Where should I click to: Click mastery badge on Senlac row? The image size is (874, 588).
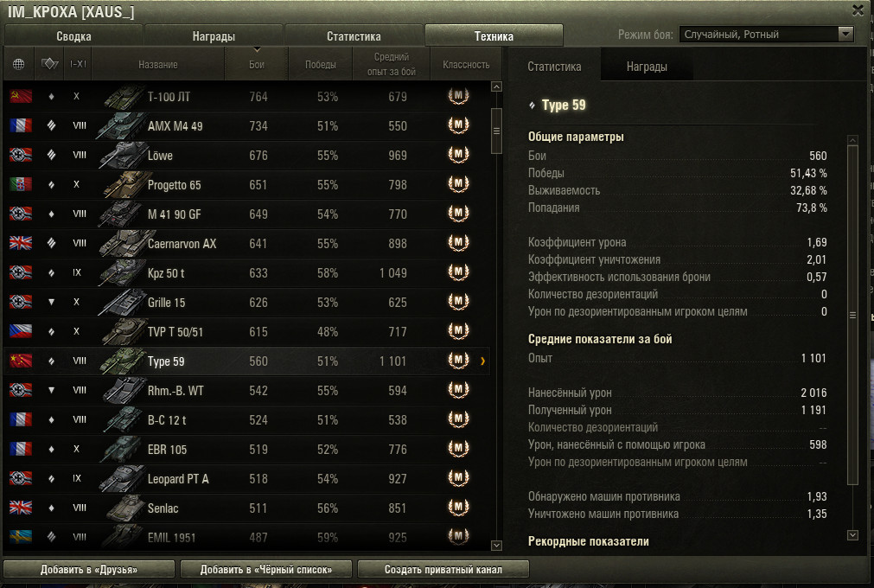458,508
